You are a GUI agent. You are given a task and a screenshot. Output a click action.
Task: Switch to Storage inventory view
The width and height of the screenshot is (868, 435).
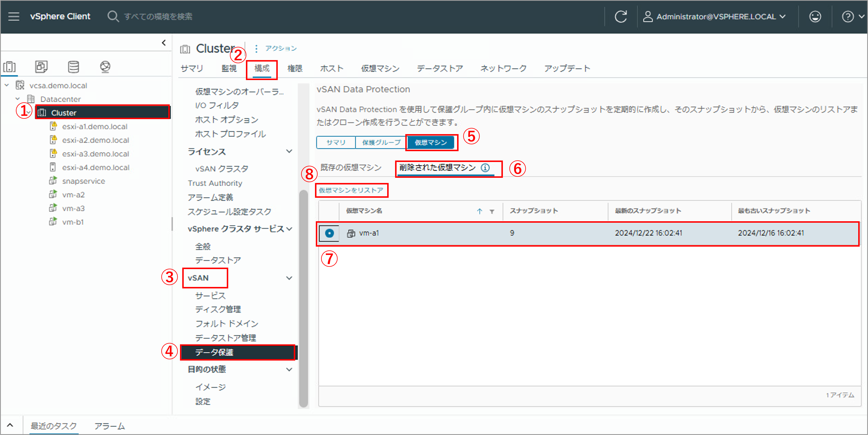tap(73, 67)
